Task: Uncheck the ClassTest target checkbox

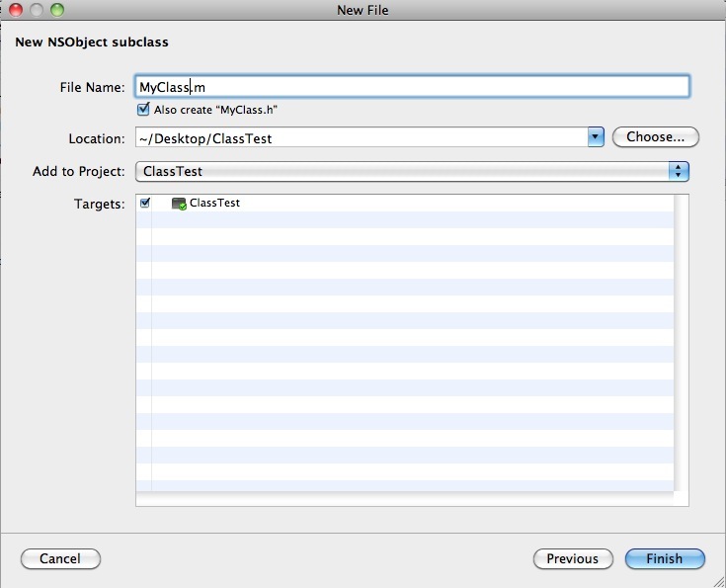Action: [145, 203]
